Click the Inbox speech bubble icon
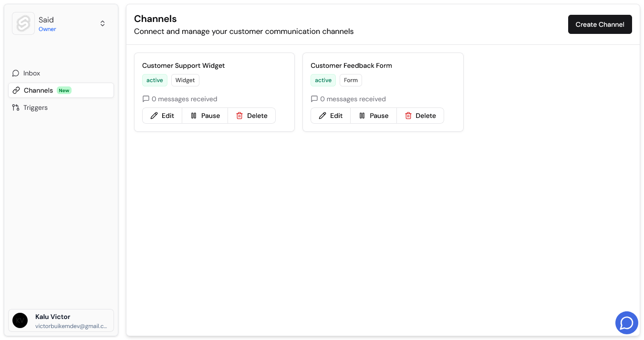Screen dimensions: 644x340 (x=16, y=73)
